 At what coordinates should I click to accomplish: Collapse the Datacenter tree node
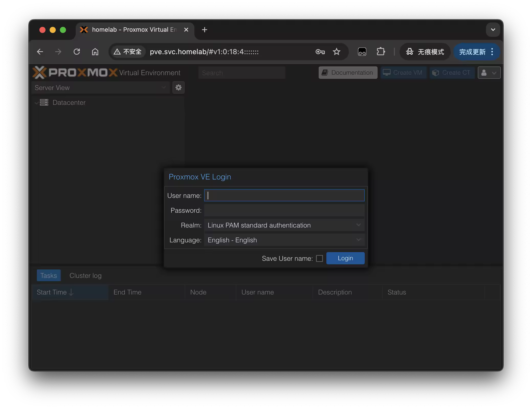[37, 103]
